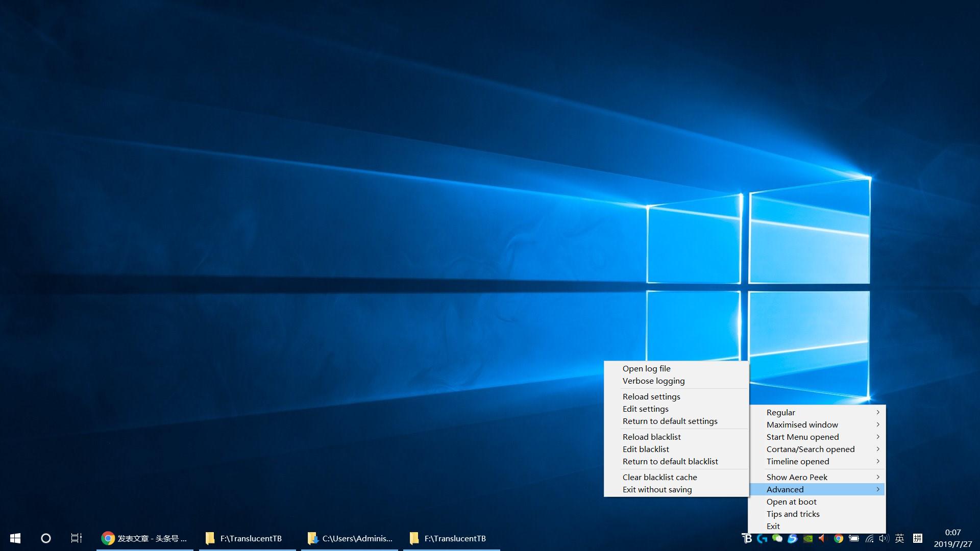
Task: Open Tips and tricks entry
Action: tap(793, 514)
